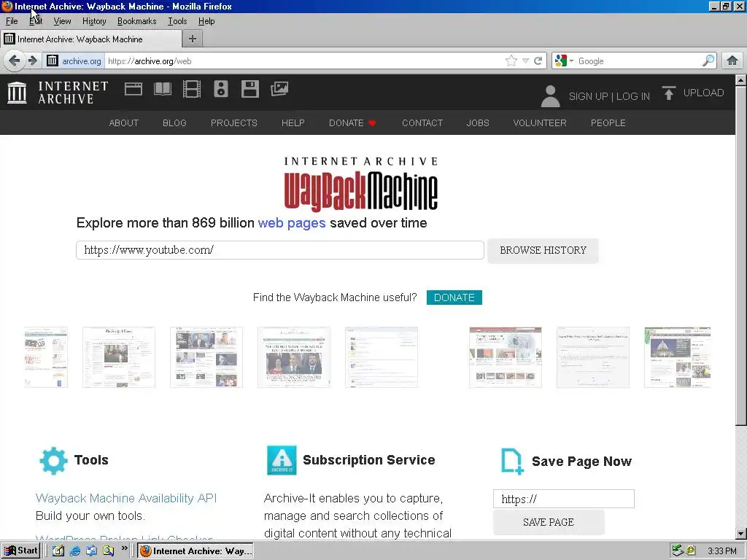Screen dimensions: 747x560
Task: Bookmark this page with the star icon
Action: coord(511,61)
